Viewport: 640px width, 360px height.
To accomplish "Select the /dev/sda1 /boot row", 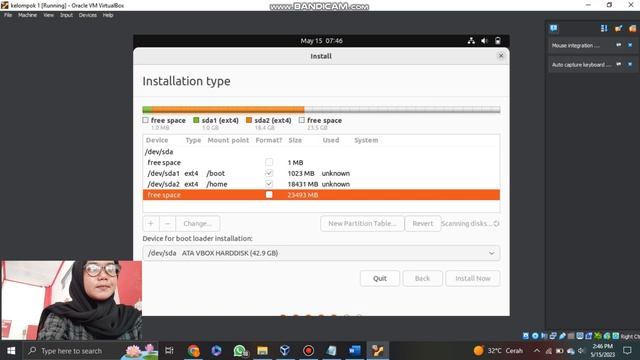I will [x=321, y=173].
